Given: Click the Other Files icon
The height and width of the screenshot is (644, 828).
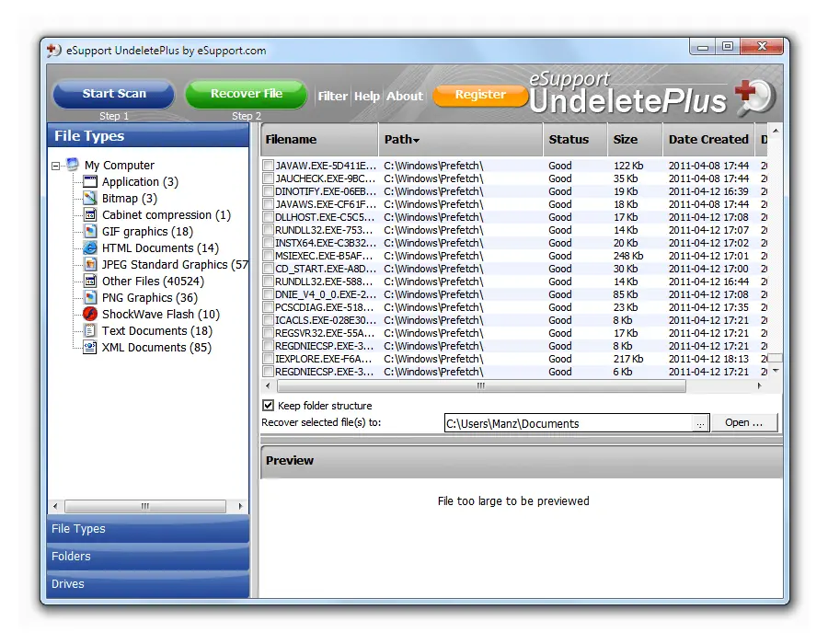Looking at the screenshot, I should (90, 281).
